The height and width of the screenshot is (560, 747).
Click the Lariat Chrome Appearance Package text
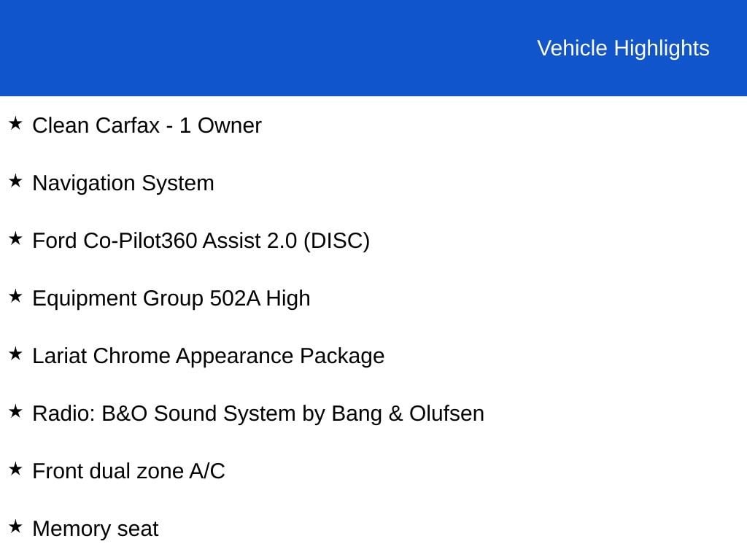pyautogui.click(x=208, y=356)
